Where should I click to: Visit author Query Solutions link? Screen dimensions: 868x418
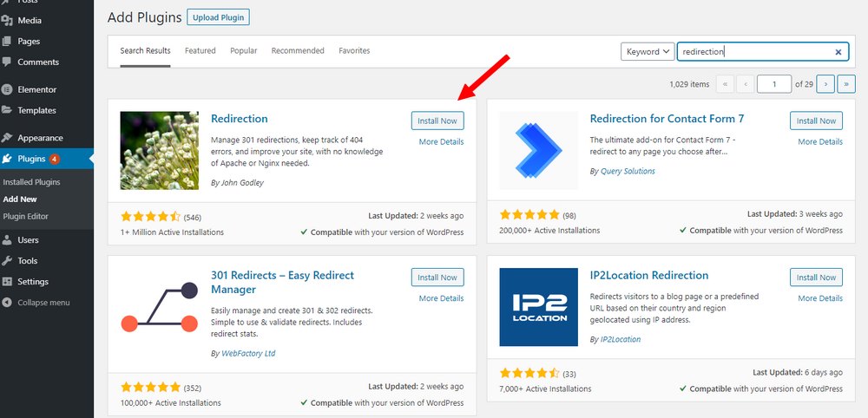(628, 172)
